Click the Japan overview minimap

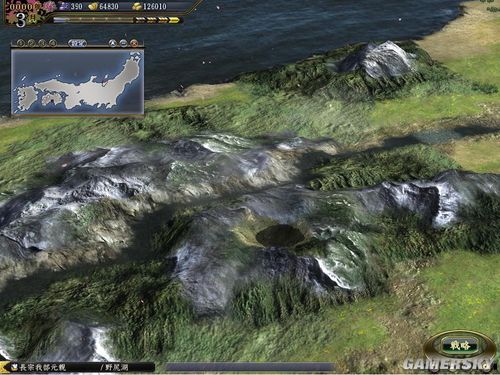(78, 82)
